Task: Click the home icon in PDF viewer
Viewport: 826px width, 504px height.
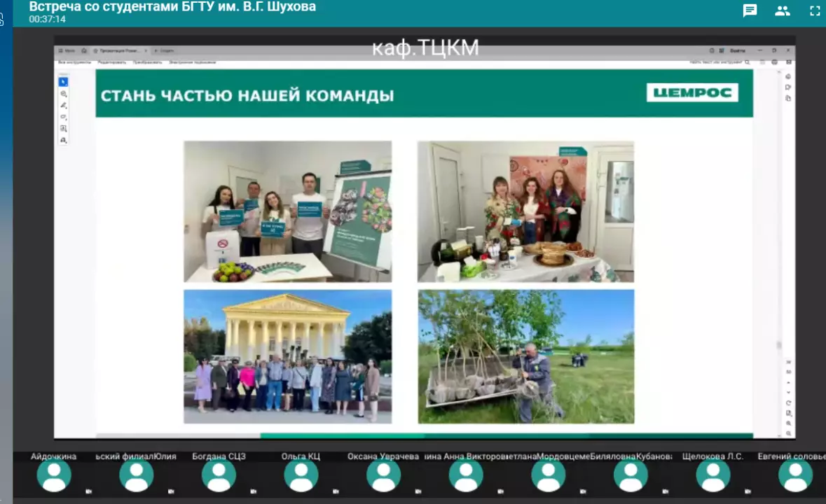Action: [x=84, y=51]
